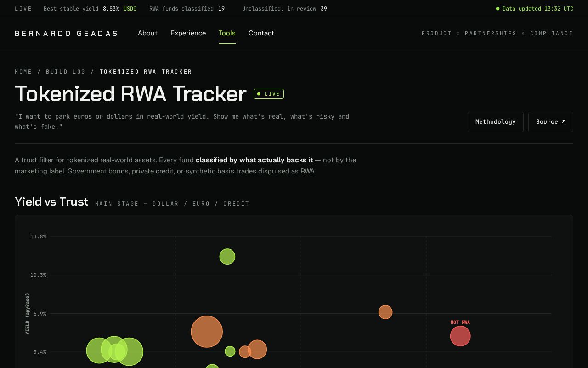
Task: Click the green LIVE badge beside the title
Action: click(269, 94)
